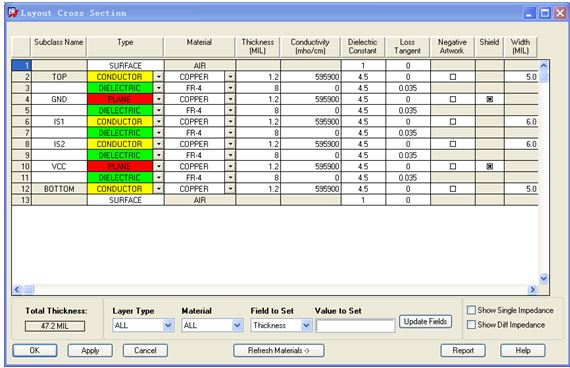Screen dimensions: 570x368
Task: Select the BOTTOM subclass name cell
Action: pos(59,189)
